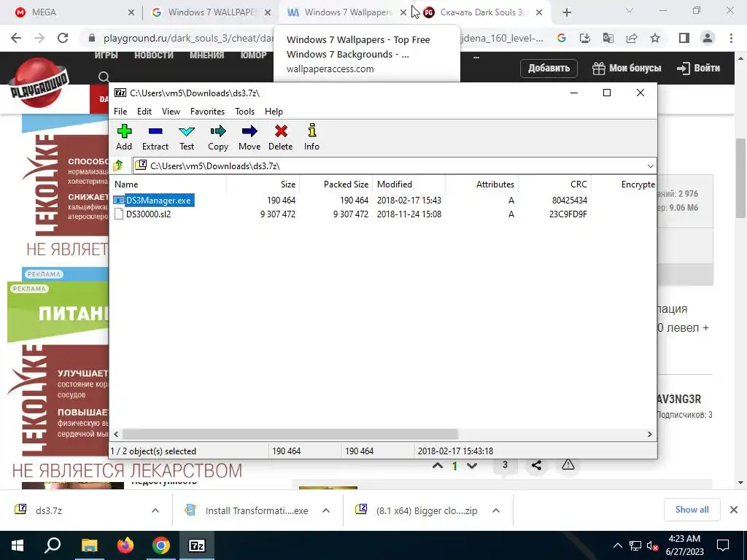Click the share page icon in address bar
747x560 pixels.
tap(632, 38)
